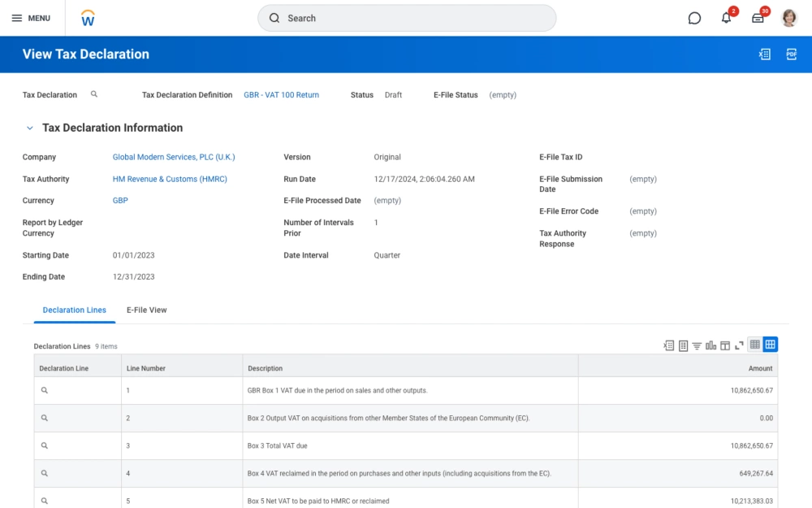Open the Tax Declaration search prompt
Image resolution: width=812 pixels, height=508 pixels.
tap(94, 94)
